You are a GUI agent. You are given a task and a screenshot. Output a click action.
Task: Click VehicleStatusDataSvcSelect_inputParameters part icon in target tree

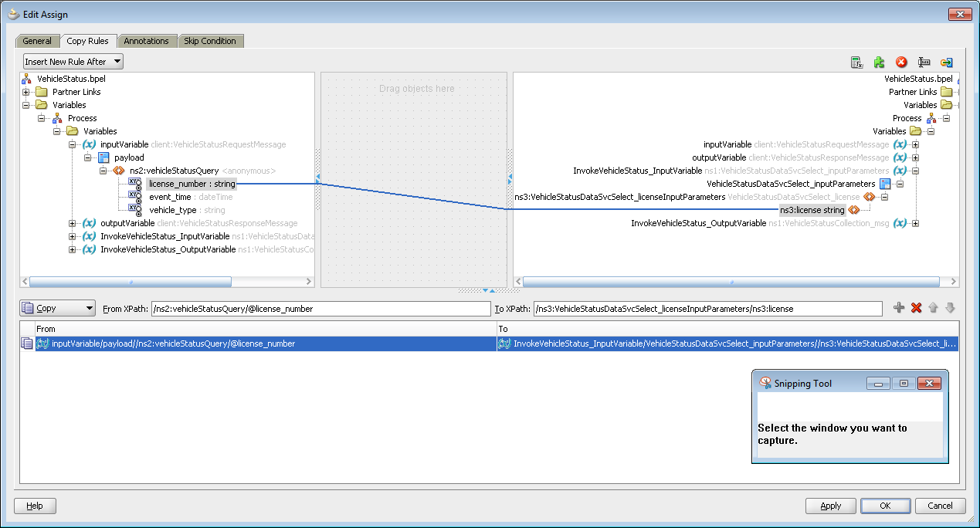pos(885,184)
